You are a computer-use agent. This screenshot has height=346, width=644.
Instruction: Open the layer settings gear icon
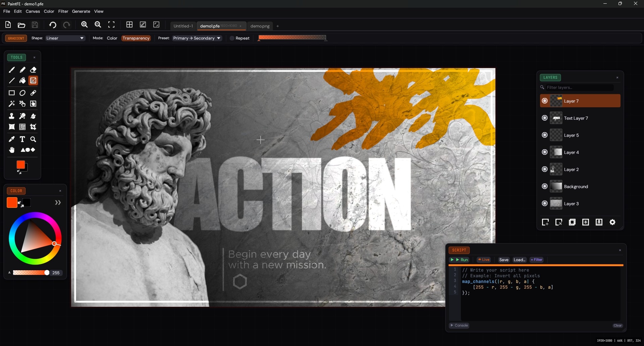[x=612, y=222]
